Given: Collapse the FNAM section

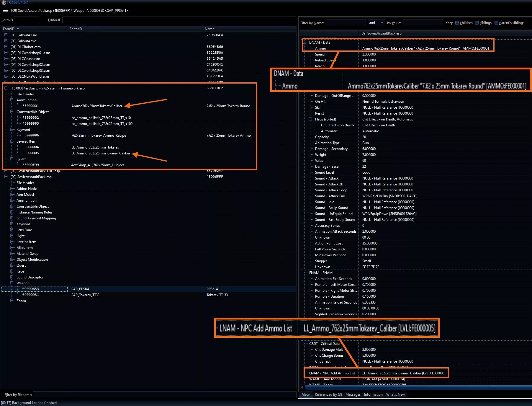Looking at the screenshot, I should pos(305,273).
